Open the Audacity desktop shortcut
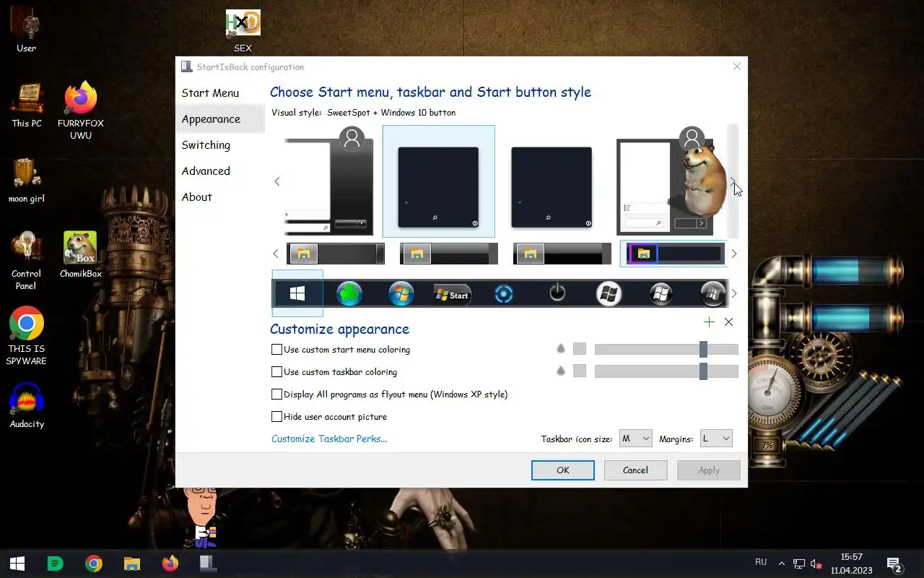 [x=27, y=405]
